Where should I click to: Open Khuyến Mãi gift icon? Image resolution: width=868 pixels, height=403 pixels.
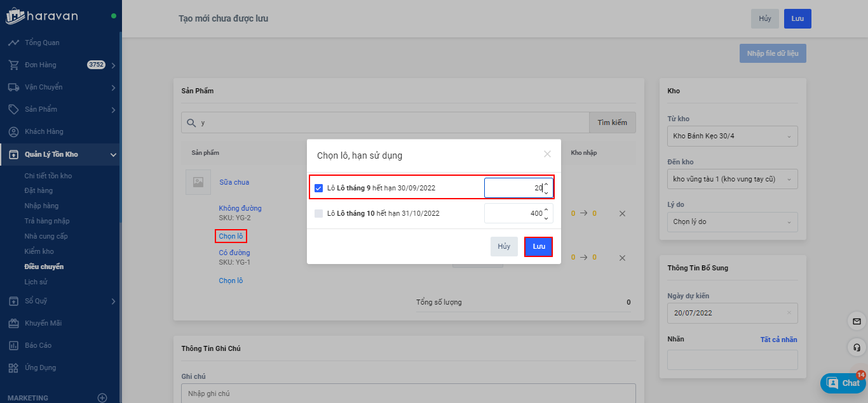click(13, 323)
